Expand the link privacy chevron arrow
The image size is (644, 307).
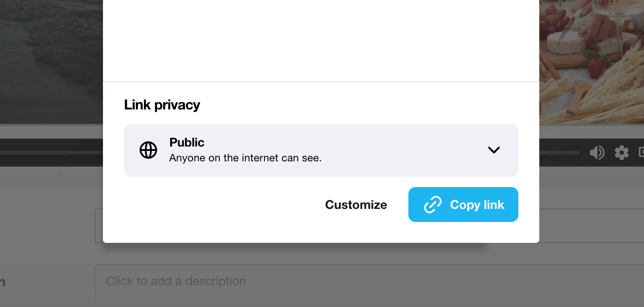tap(493, 150)
